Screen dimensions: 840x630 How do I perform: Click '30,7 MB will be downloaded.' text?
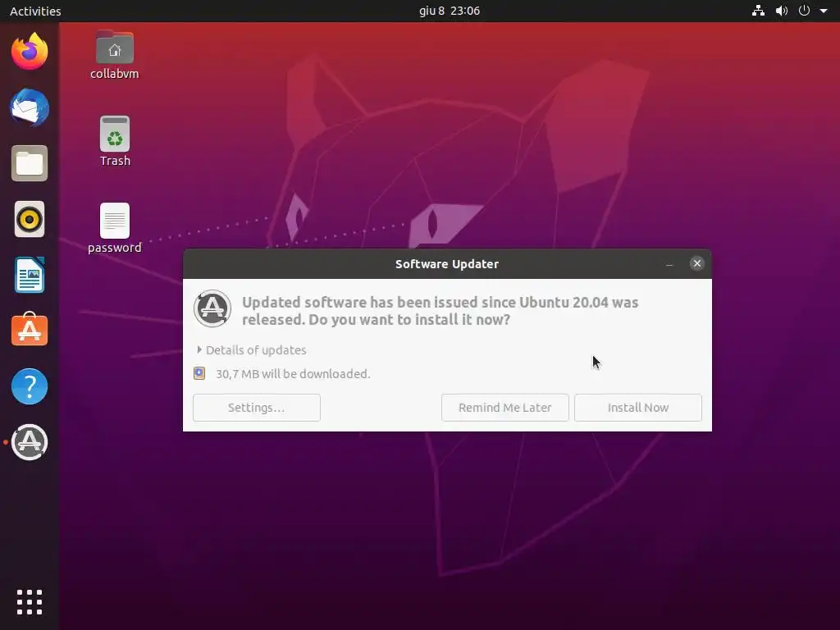pyautogui.click(x=293, y=374)
